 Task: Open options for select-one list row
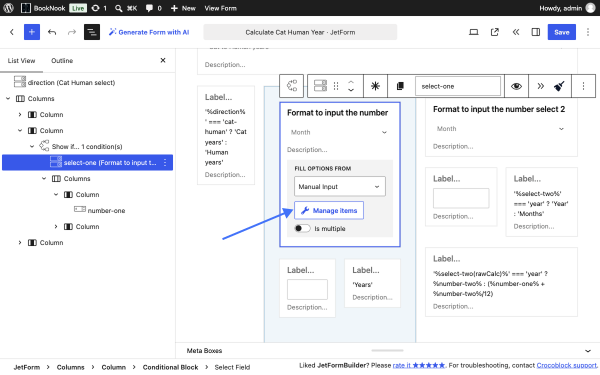click(165, 163)
